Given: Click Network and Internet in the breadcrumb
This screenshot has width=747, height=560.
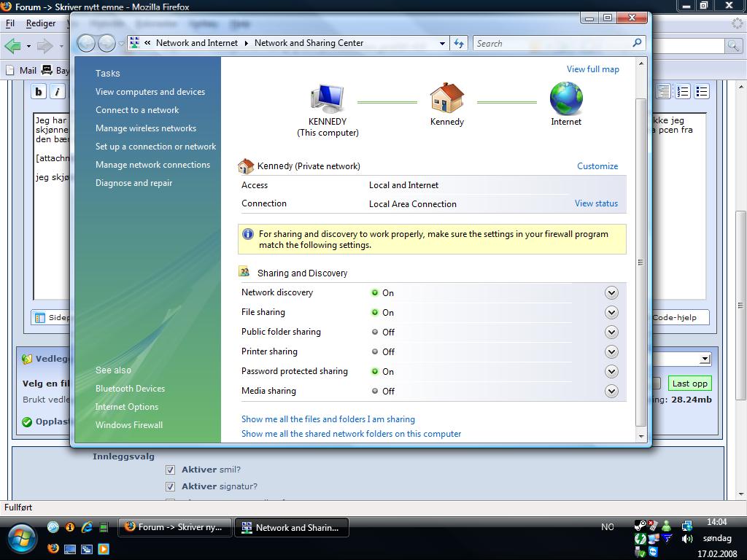Looking at the screenshot, I should pyautogui.click(x=197, y=43).
